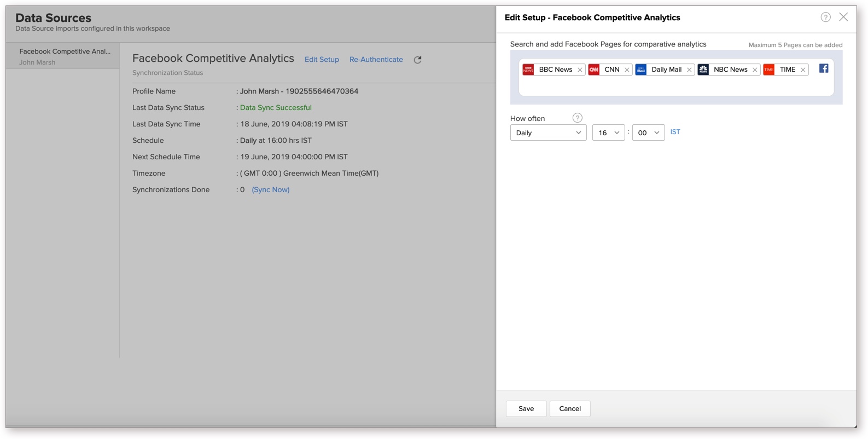This screenshot has height=439, width=868.
Task: Remove the TIME page tag
Action: click(x=803, y=70)
